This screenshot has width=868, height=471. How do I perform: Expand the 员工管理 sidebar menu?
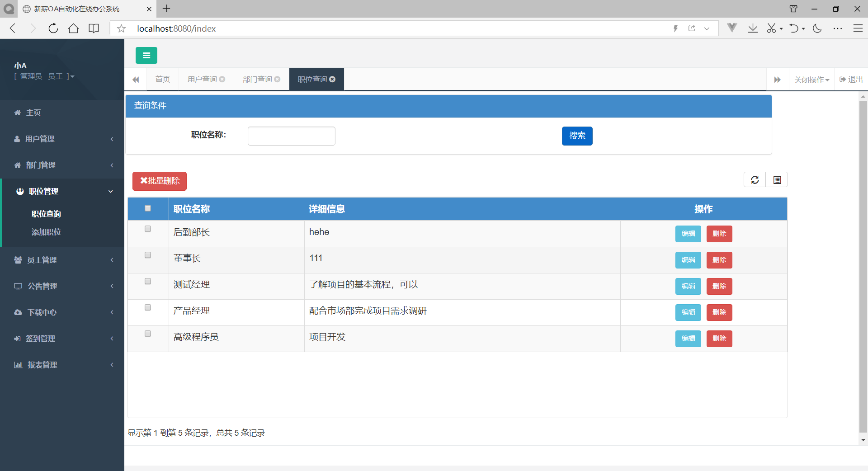[x=62, y=260]
